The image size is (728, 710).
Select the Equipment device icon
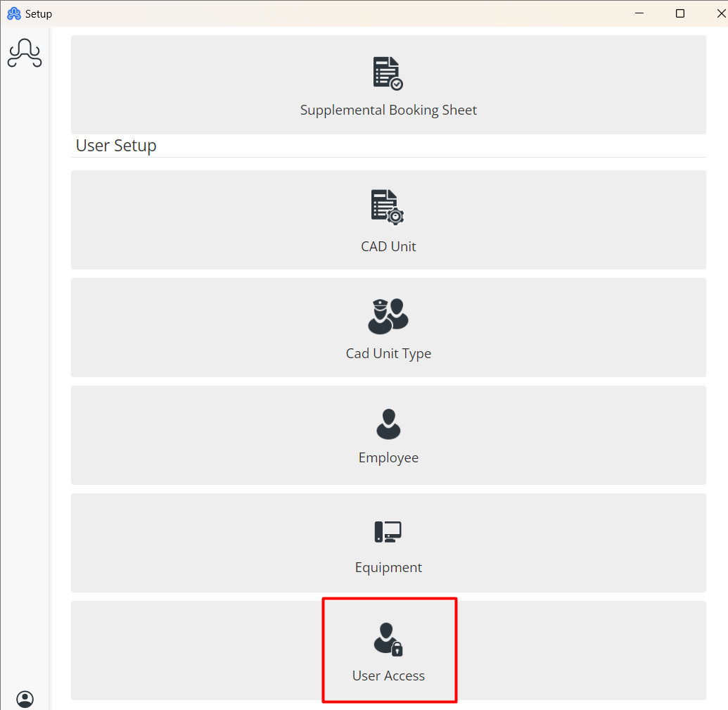point(388,531)
